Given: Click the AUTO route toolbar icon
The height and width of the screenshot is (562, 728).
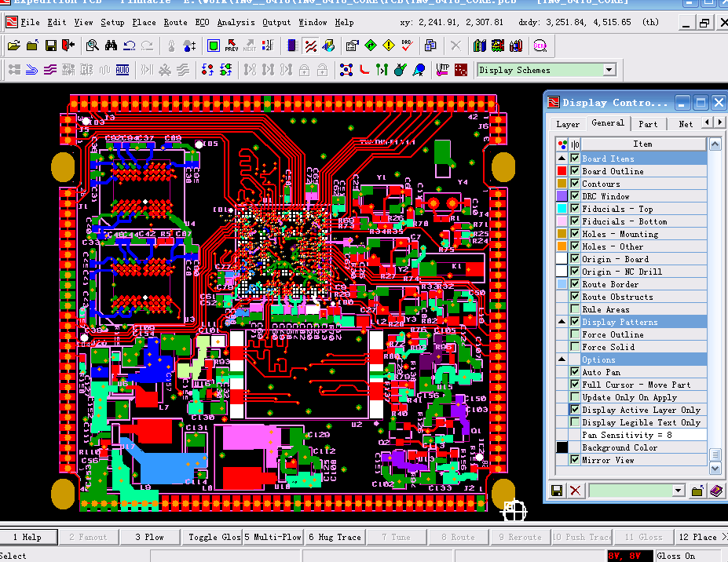Looking at the screenshot, I should pos(123,70).
